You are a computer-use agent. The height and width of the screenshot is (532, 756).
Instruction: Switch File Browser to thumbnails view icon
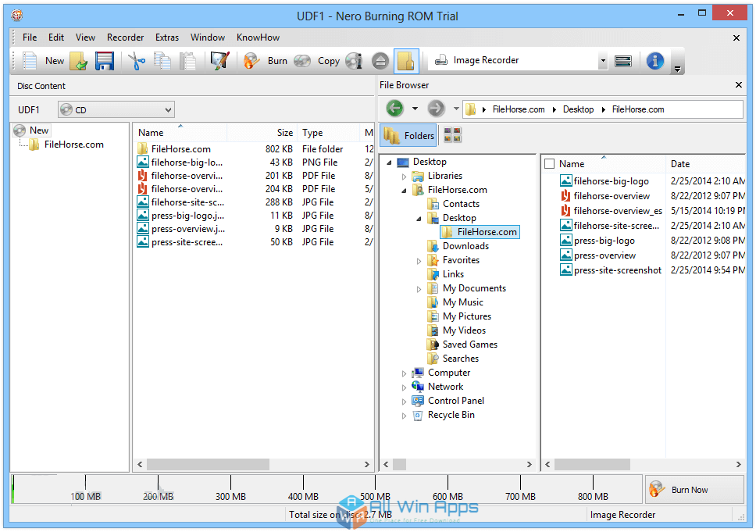tap(452, 135)
